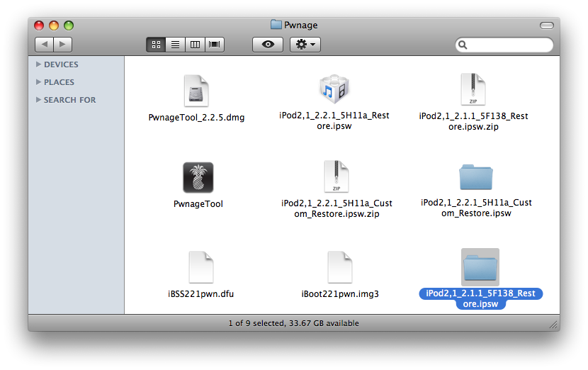Select the iBSS221pwn.dfu file icon
The width and height of the screenshot is (588, 370).
(200, 268)
